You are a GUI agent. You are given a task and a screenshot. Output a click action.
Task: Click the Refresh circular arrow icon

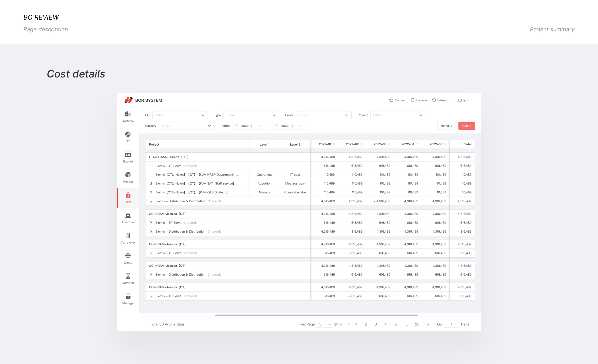(434, 100)
